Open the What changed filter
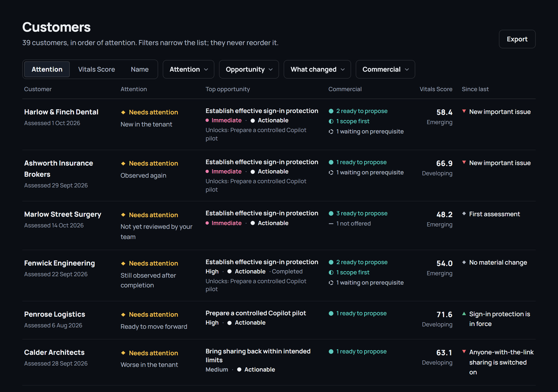The image size is (558, 392). pyautogui.click(x=317, y=69)
